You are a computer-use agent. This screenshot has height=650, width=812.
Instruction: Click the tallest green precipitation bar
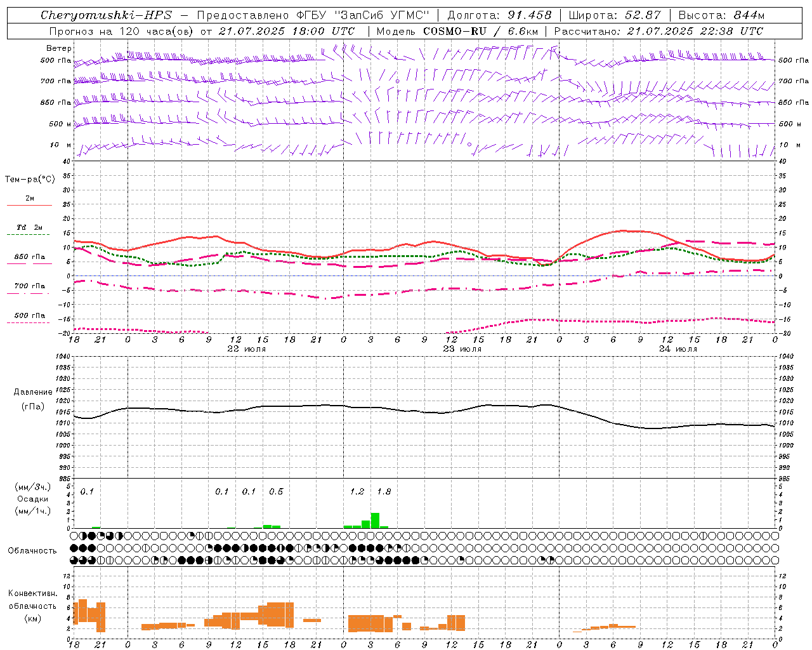(x=375, y=521)
